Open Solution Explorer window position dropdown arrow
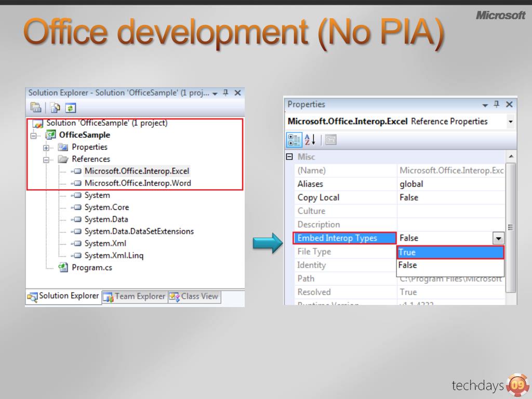This screenshot has width=532, height=399. (215, 94)
